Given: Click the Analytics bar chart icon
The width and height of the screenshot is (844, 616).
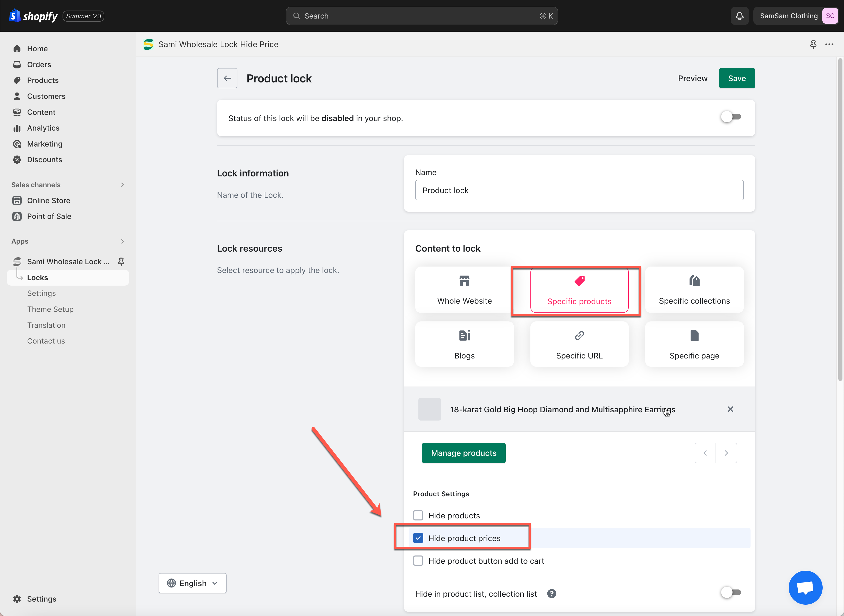Looking at the screenshot, I should coord(17,128).
